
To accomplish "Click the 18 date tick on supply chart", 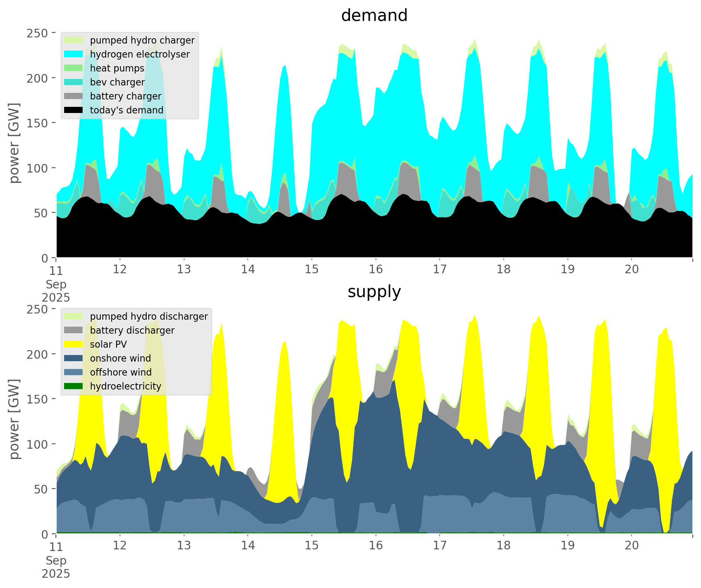I will 503,546.
